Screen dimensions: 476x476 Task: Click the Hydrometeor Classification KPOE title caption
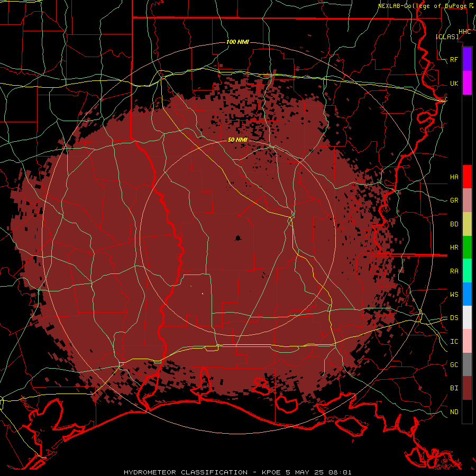pyautogui.click(x=237, y=472)
